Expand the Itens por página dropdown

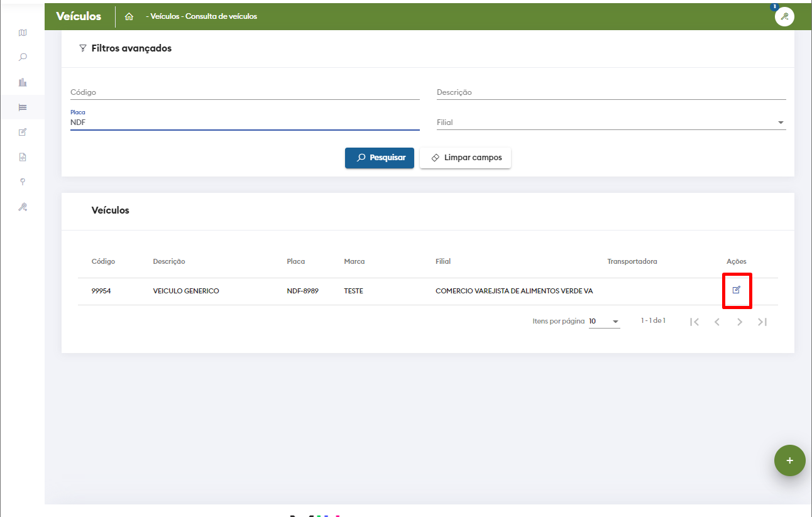[x=604, y=322]
